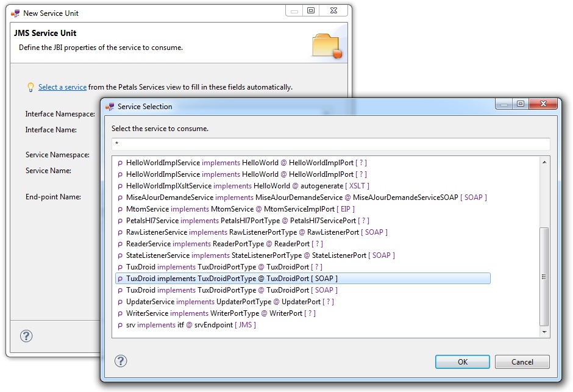Select RawListenerService SOAP entry
The width and height of the screenshot is (573, 392).
256,232
